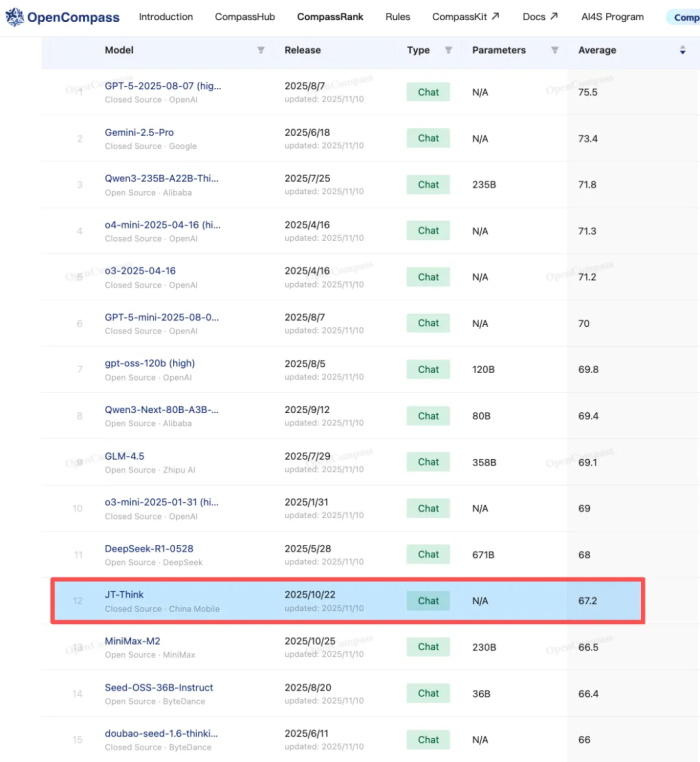700x762 pixels.
Task: Open the Model column filter icon
Action: pyautogui.click(x=261, y=50)
